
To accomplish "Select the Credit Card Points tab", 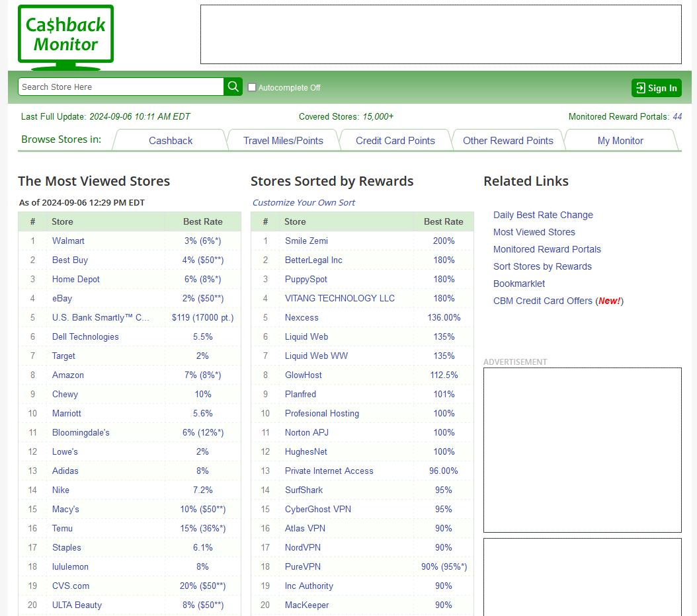I will pos(395,140).
